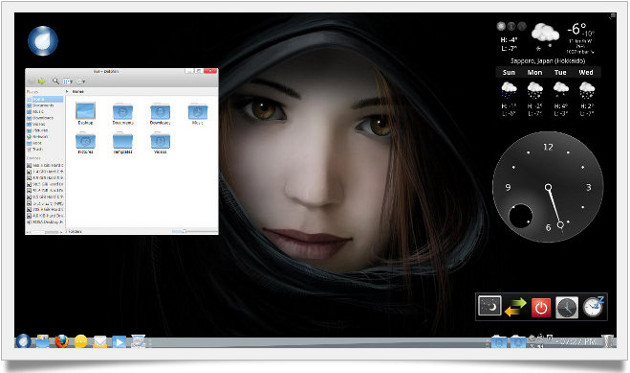The width and height of the screenshot is (630, 373).
Task: Open second blue folder in system tray
Action: [x=518, y=342]
